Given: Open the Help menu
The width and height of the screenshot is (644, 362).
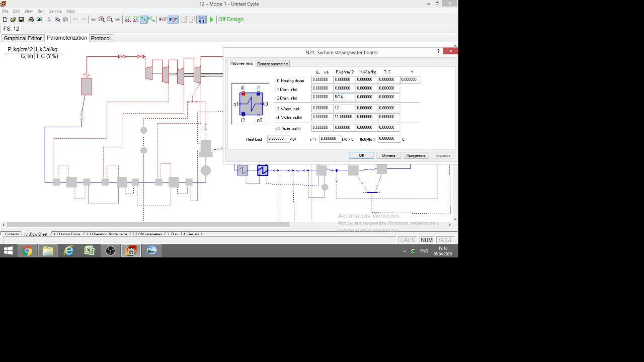Looking at the screenshot, I should 70,11.
